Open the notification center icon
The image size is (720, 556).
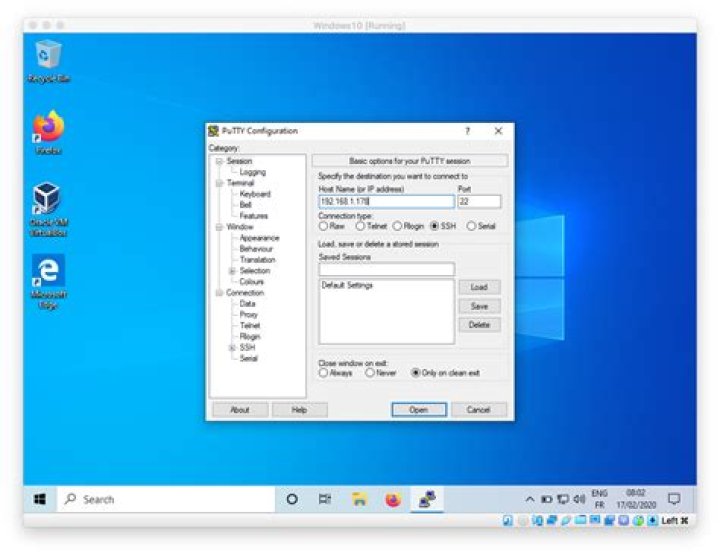tap(674, 499)
